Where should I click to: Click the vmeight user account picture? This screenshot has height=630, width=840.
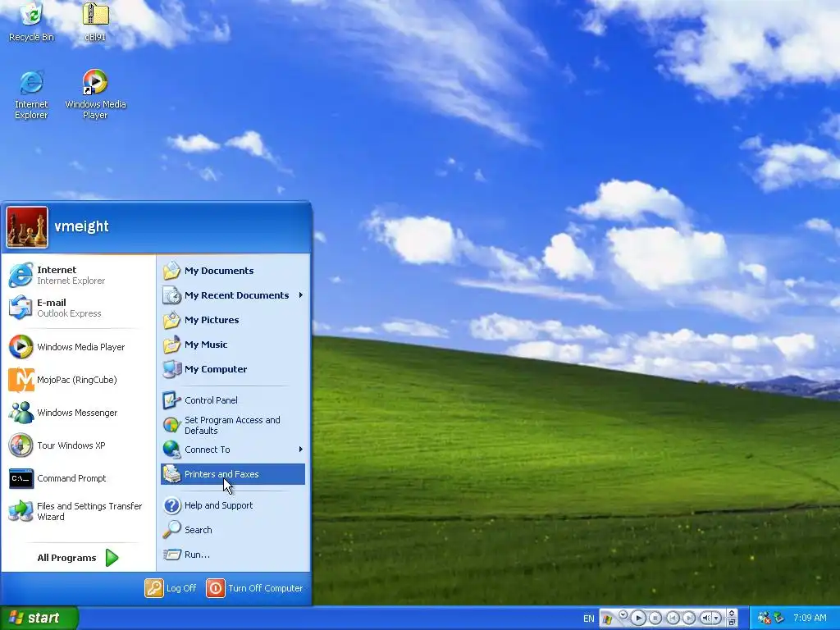click(x=27, y=227)
